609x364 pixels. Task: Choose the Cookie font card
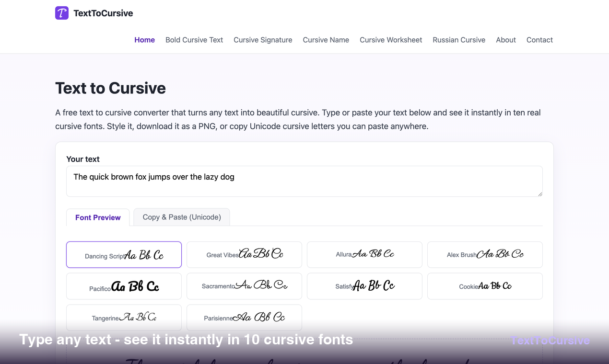click(x=485, y=286)
